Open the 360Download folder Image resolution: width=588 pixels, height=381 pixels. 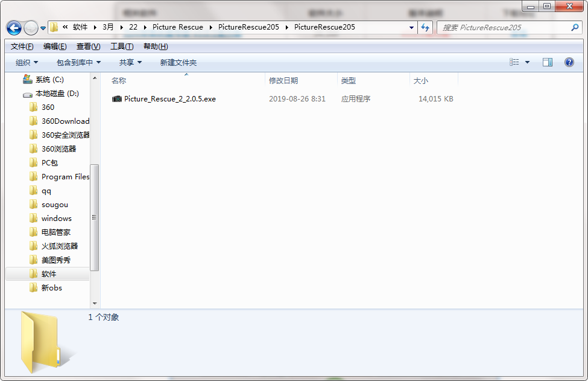[65, 121]
